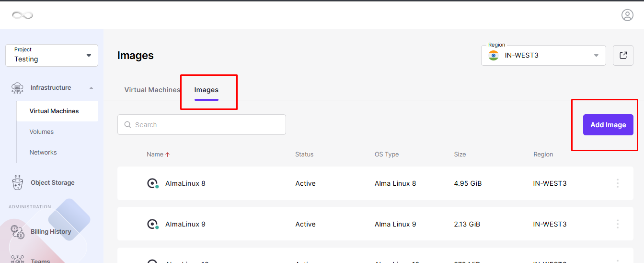Open Virtual Machines in the sidebar
The height and width of the screenshot is (263, 644).
point(57,111)
